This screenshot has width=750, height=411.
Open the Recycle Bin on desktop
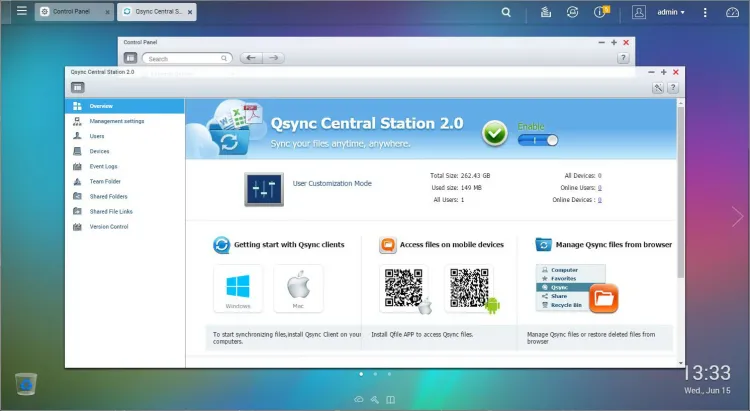tap(26, 383)
